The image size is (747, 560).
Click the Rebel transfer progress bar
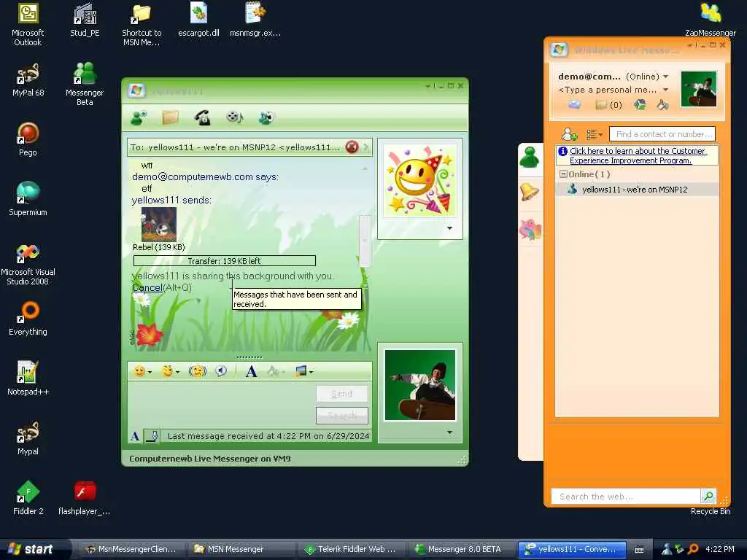[225, 261]
